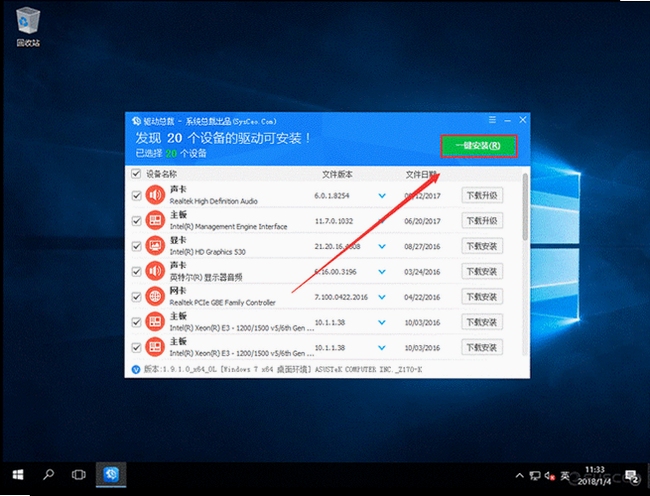Uncheck Intel HD Graphics 530 row
The width and height of the screenshot is (650, 496).
click(x=136, y=246)
